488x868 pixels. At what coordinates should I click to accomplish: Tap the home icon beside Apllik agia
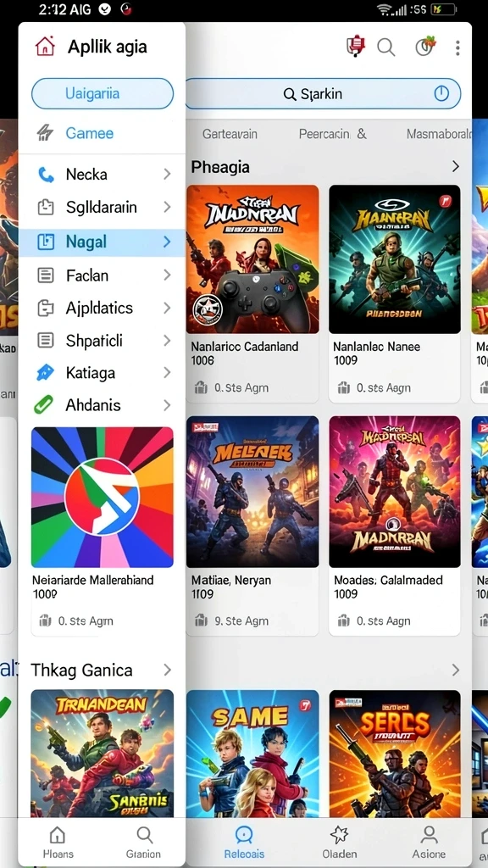tap(45, 47)
